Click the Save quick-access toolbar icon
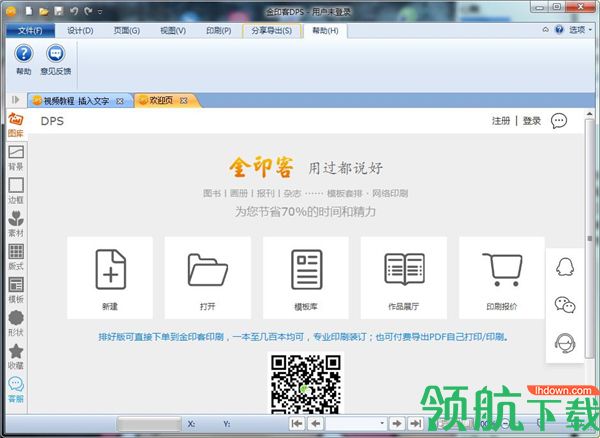This screenshot has height=438, width=600. tap(58, 11)
